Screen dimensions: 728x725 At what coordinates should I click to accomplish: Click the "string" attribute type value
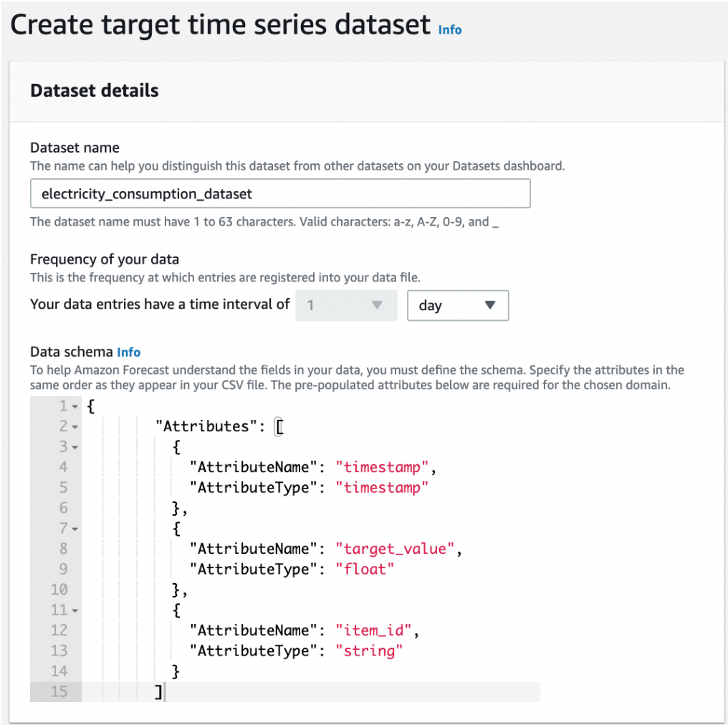370,651
